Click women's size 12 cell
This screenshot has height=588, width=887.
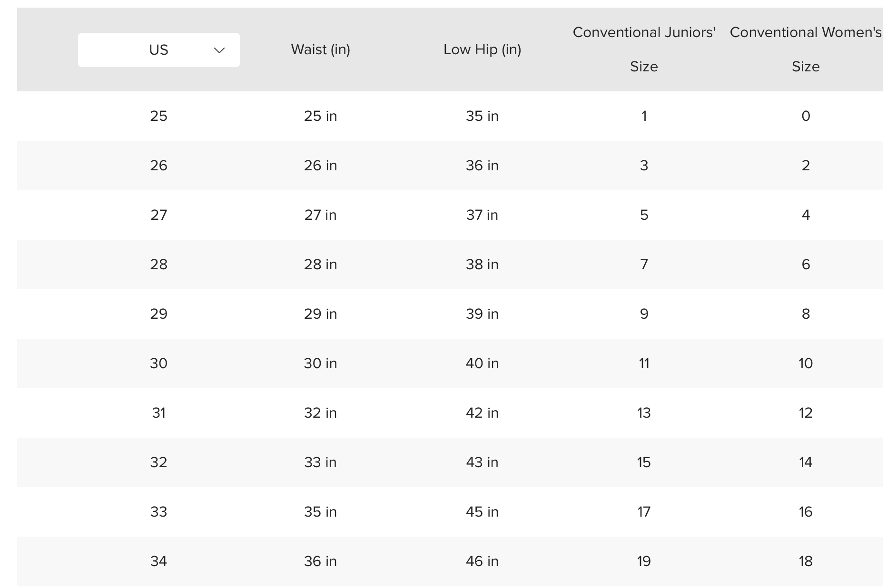click(806, 413)
